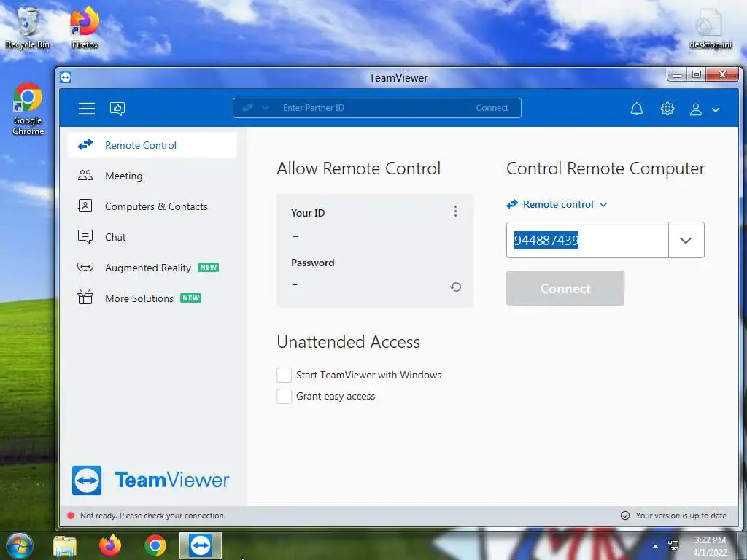The width and height of the screenshot is (747, 560).
Task: Launch Chrome from the taskbar
Action: (x=155, y=545)
